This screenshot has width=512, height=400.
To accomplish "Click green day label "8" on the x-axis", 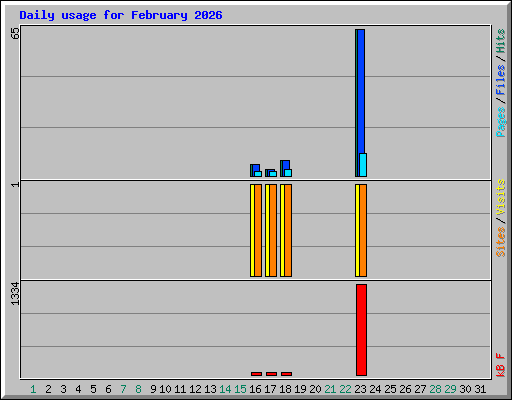I will (x=138, y=389).
